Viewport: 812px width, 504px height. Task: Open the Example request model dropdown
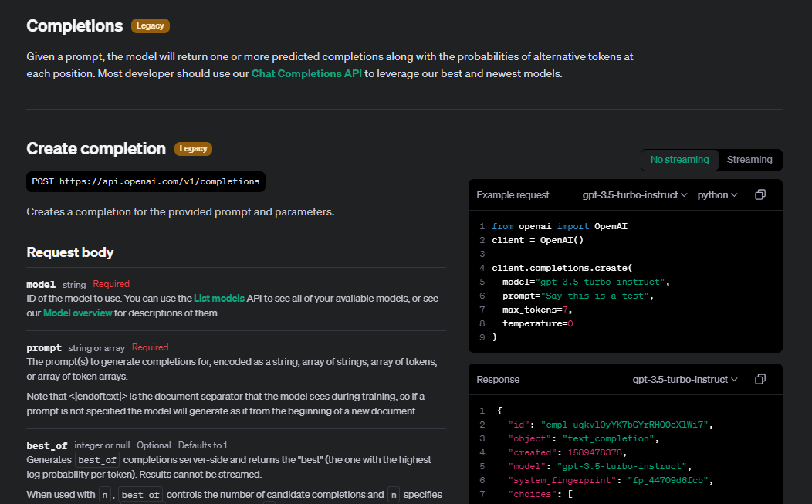[x=634, y=195]
